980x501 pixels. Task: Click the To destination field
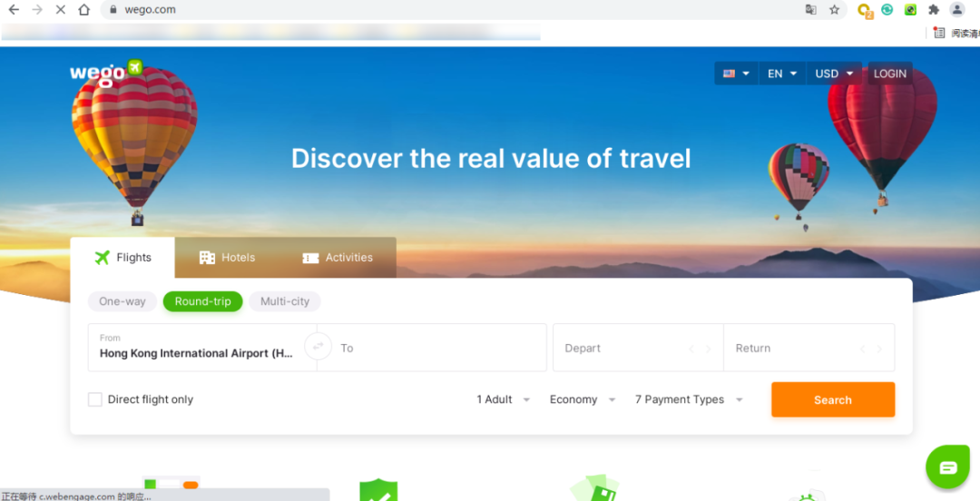click(x=431, y=348)
